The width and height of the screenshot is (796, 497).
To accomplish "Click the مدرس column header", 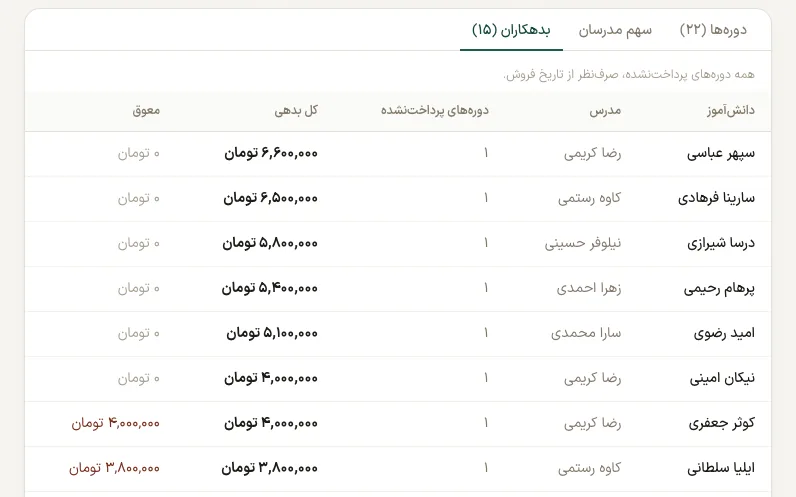I will [605, 111].
